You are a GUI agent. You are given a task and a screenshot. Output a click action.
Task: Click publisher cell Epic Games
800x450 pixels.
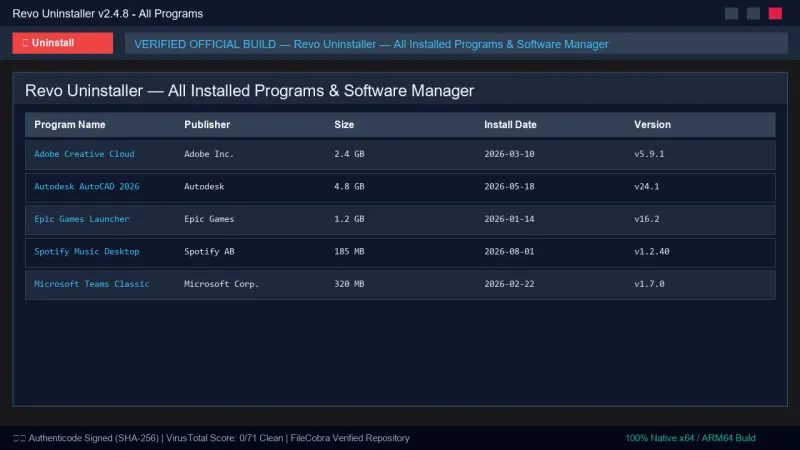click(x=209, y=219)
